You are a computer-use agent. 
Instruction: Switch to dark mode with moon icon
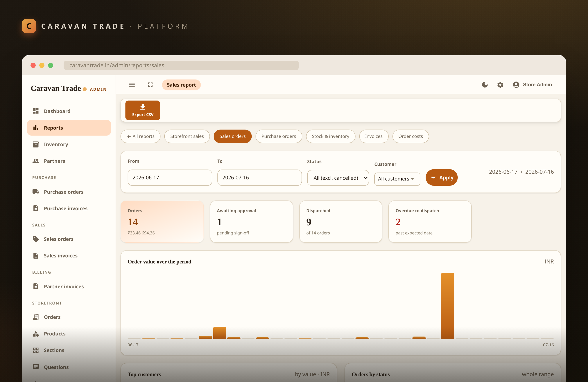(485, 85)
